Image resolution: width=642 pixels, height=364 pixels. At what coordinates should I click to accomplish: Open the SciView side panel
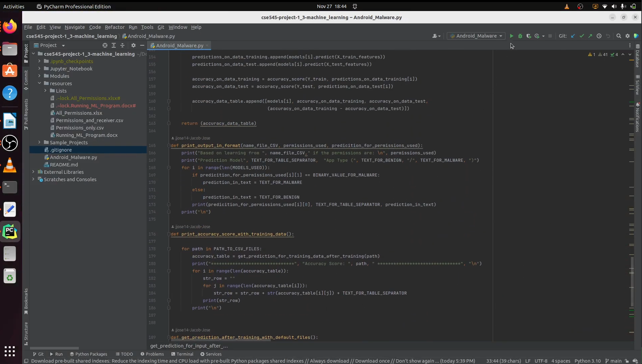[638, 85]
